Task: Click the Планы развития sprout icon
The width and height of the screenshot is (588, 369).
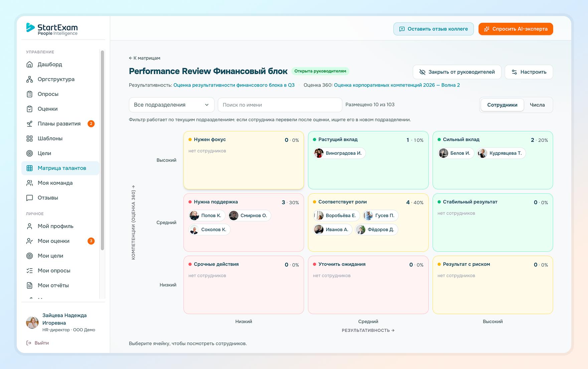Action: (x=30, y=124)
